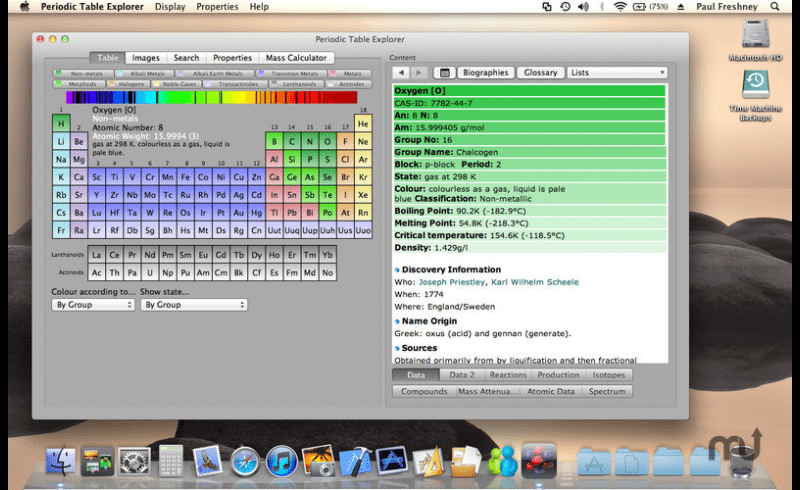800x490 pixels.
Task: Open the MSN Messenger dock icon
Action: tap(503, 461)
